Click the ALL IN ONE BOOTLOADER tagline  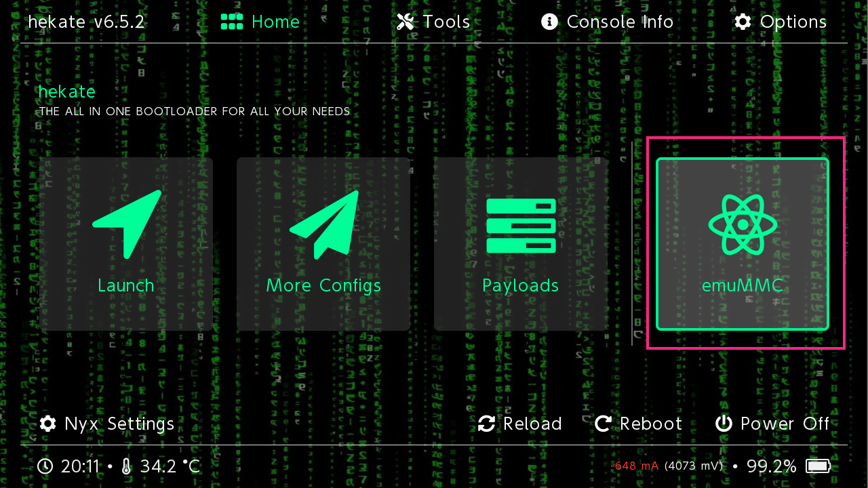pyautogui.click(x=194, y=111)
